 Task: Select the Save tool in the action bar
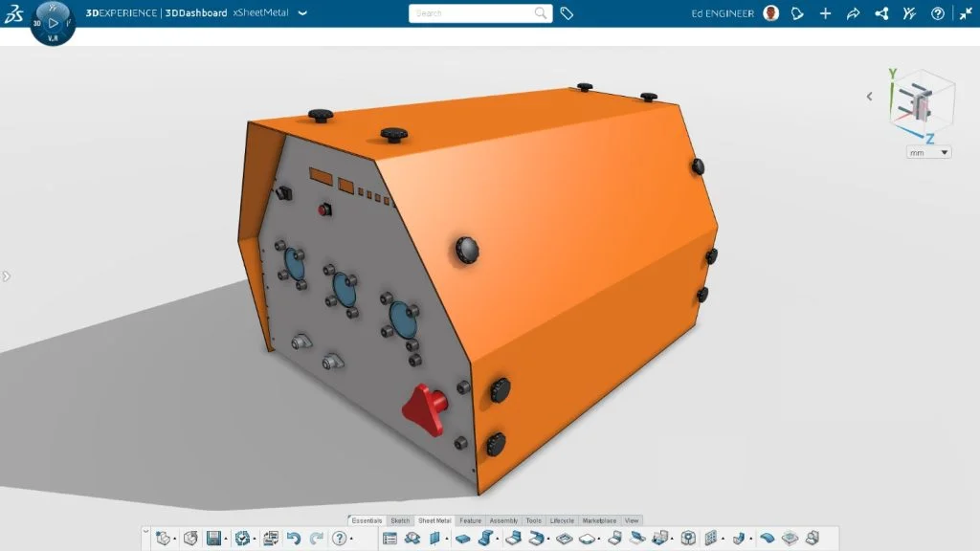[x=215, y=537]
